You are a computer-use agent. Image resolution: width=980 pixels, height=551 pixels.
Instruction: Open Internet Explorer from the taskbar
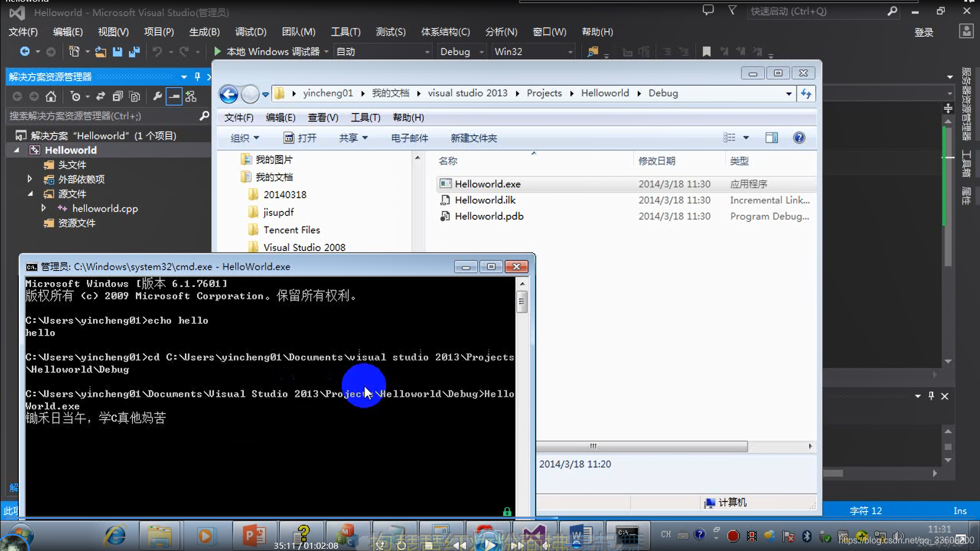click(115, 536)
